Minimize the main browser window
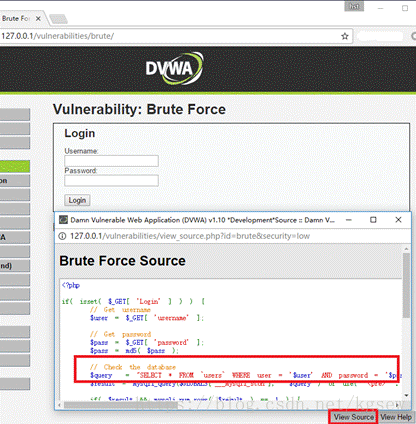 381,8
